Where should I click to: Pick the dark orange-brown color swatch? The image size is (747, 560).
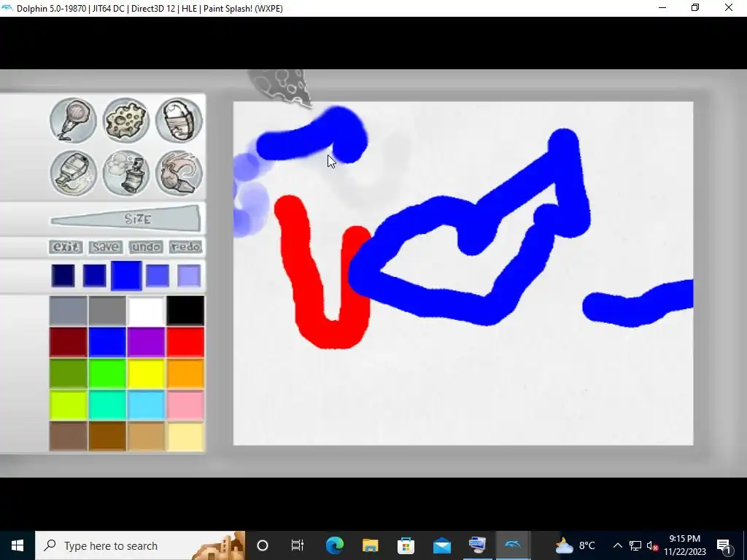[x=107, y=436]
